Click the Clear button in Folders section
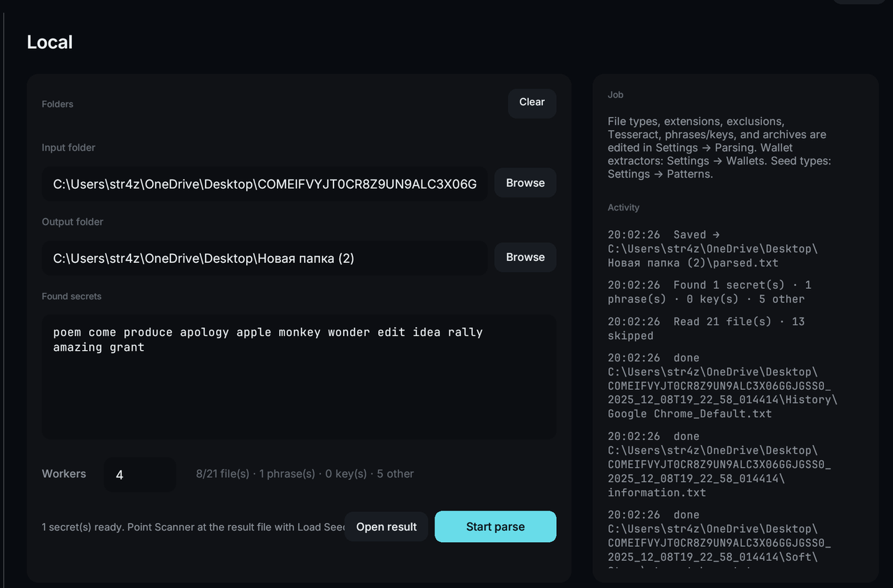Image resolution: width=893 pixels, height=588 pixels. (x=532, y=103)
